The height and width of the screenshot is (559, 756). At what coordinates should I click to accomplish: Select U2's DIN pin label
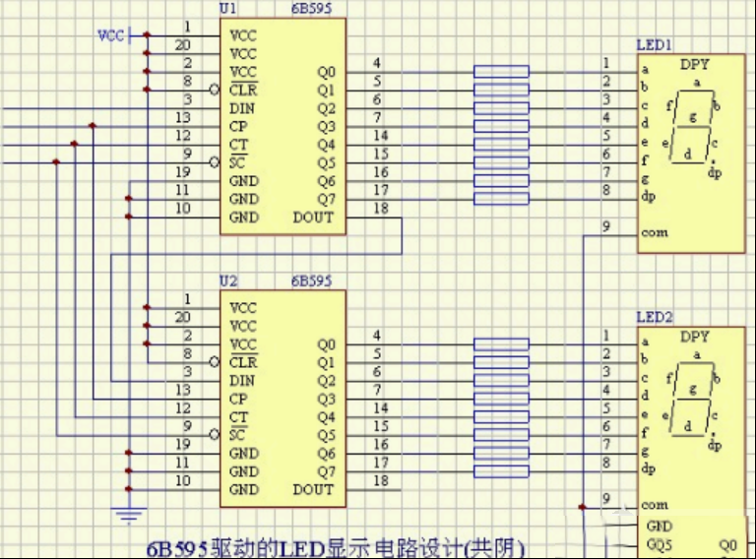tap(241, 381)
